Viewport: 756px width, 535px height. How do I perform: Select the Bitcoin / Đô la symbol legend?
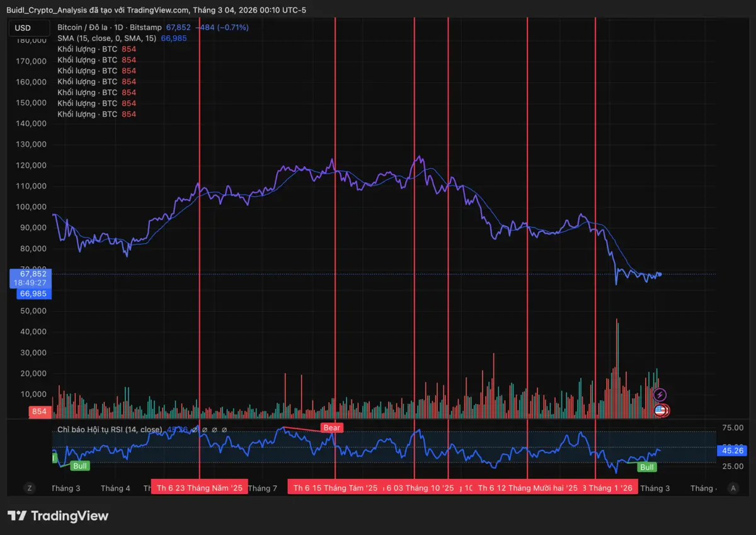coord(109,28)
